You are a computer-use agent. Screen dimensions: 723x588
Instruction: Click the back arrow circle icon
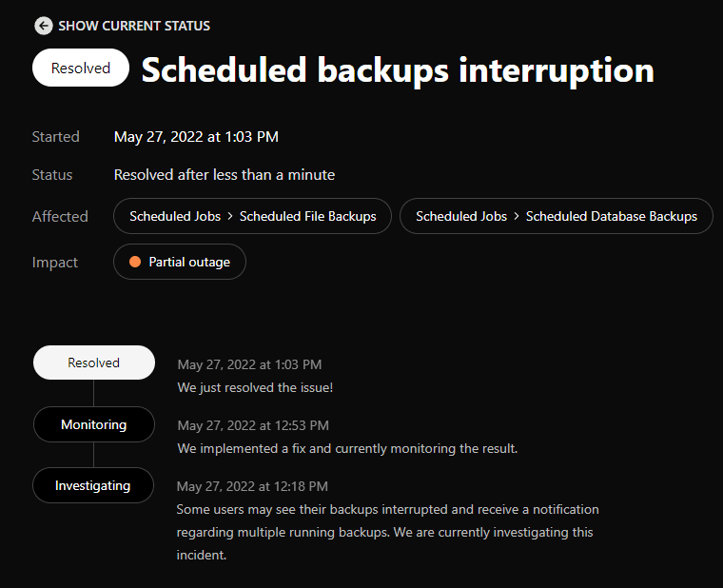pos(43,26)
